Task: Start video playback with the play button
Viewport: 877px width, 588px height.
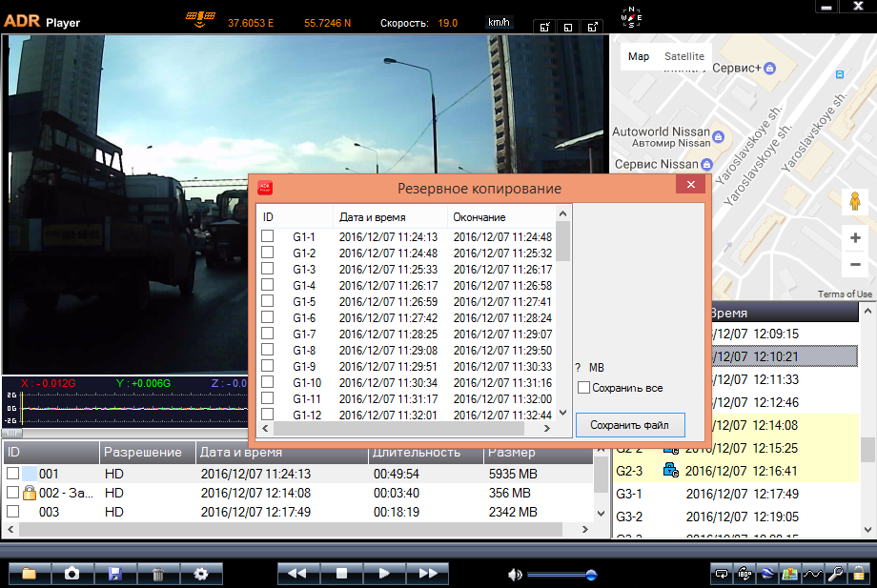Action: pos(384,574)
